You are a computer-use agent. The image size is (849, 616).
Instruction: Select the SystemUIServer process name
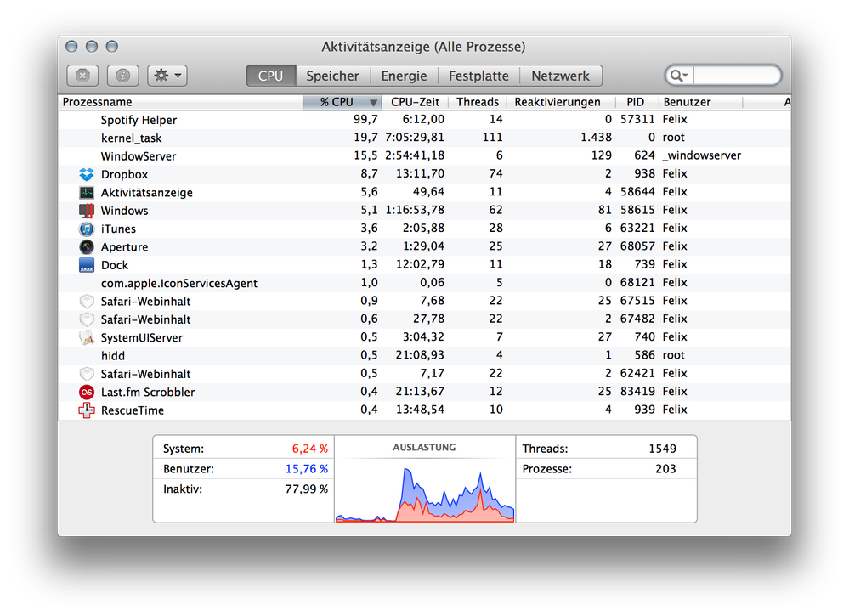(142, 338)
